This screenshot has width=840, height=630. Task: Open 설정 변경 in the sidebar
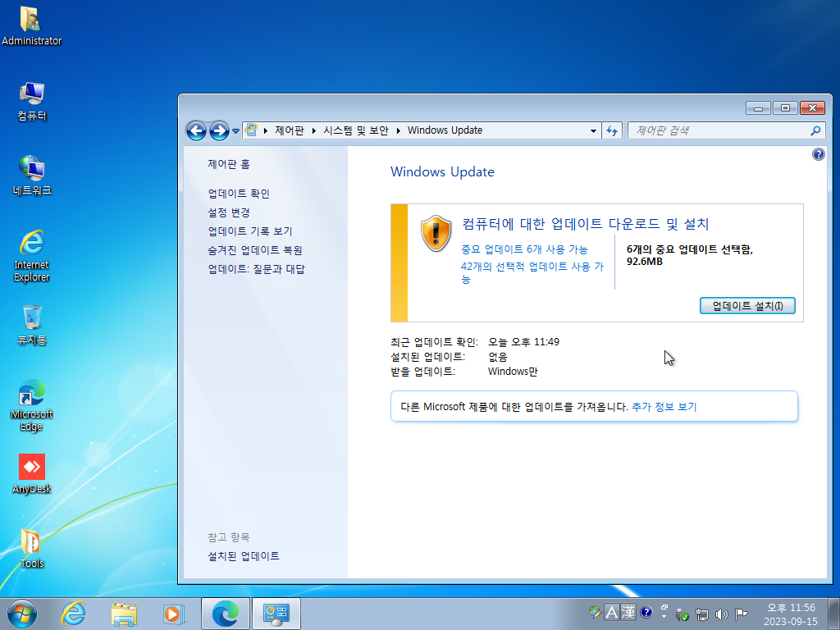(229, 212)
